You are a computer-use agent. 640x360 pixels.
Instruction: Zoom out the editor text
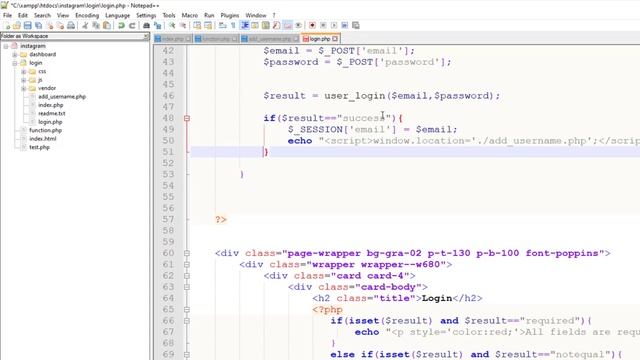pos(183,25)
